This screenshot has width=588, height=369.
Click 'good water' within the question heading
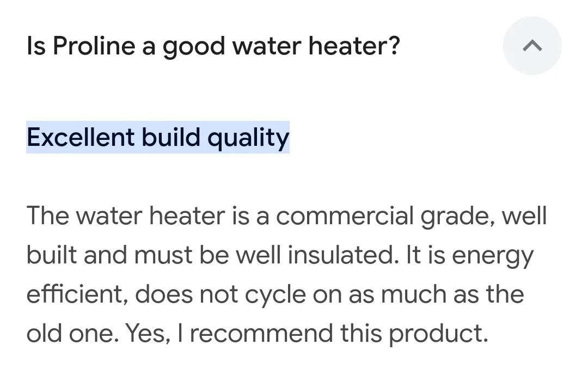pyautogui.click(x=232, y=47)
